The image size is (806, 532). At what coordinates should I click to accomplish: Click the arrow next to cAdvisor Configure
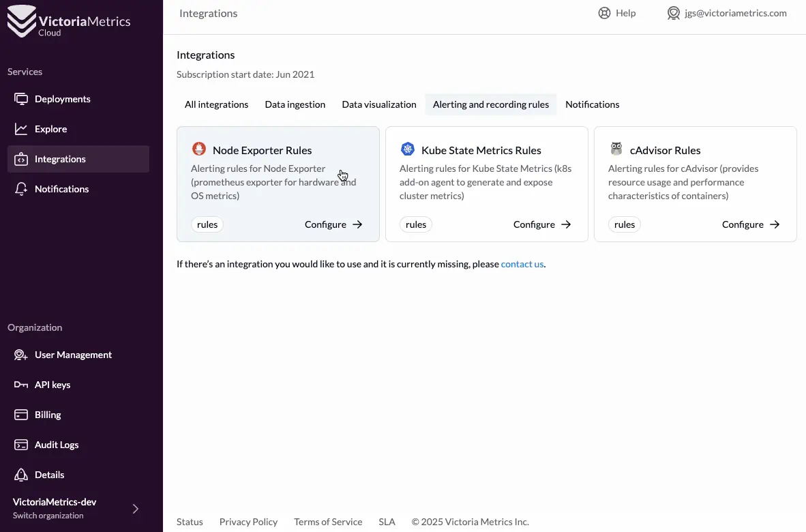tap(775, 224)
